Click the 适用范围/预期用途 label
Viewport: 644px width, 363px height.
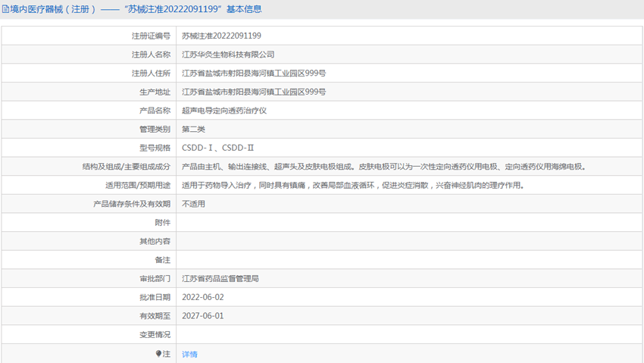pyautogui.click(x=138, y=185)
